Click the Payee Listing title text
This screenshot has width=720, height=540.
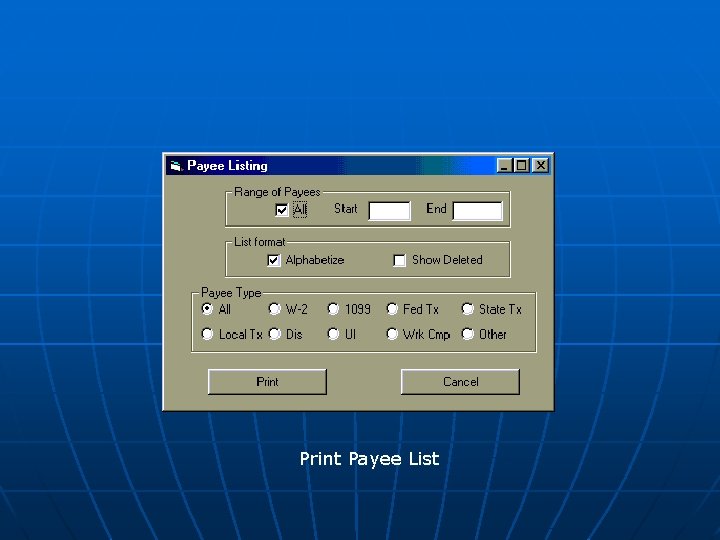[x=227, y=166]
